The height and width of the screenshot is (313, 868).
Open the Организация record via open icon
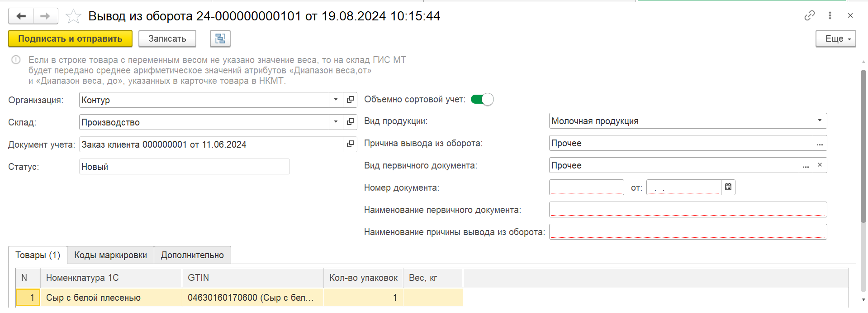tap(350, 100)
